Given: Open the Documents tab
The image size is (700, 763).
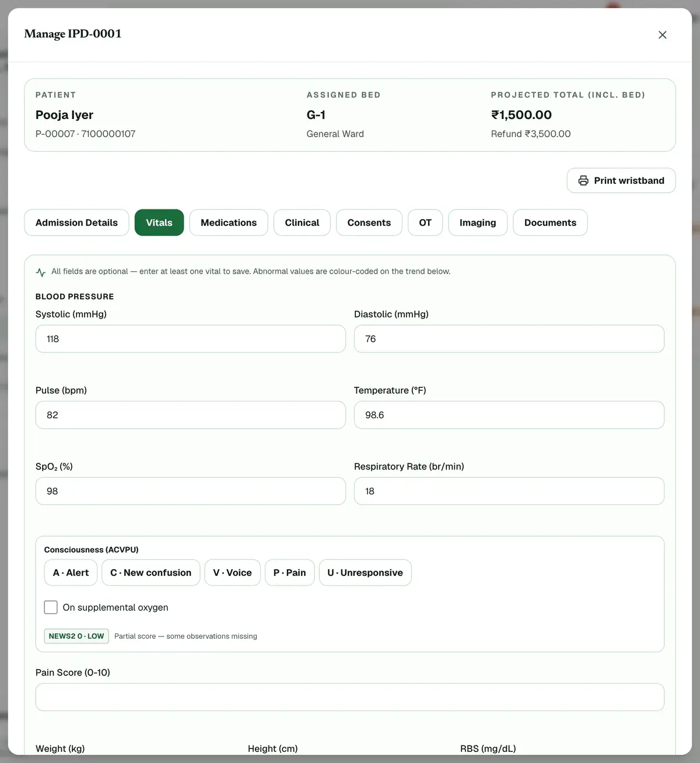Looking at the screenshot, I should pyautogui.click(x=550, y=223).
